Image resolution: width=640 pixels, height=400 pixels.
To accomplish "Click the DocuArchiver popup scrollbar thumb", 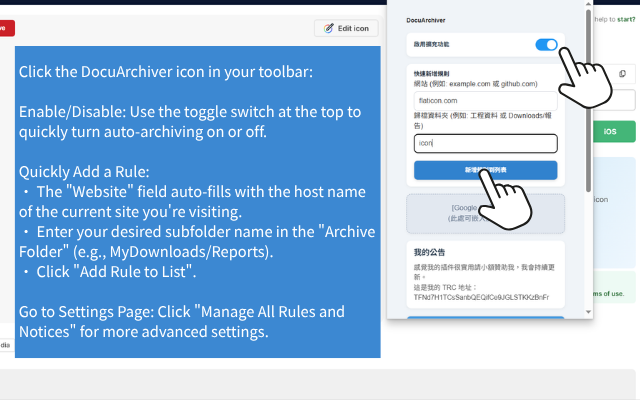I will point(588,100).
